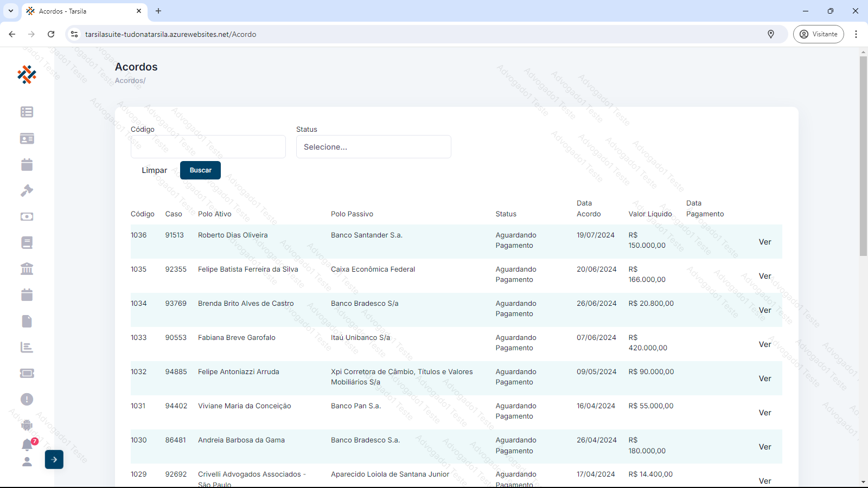
Task: Open the ticket icon in sidebar
Action: [27, 373]
